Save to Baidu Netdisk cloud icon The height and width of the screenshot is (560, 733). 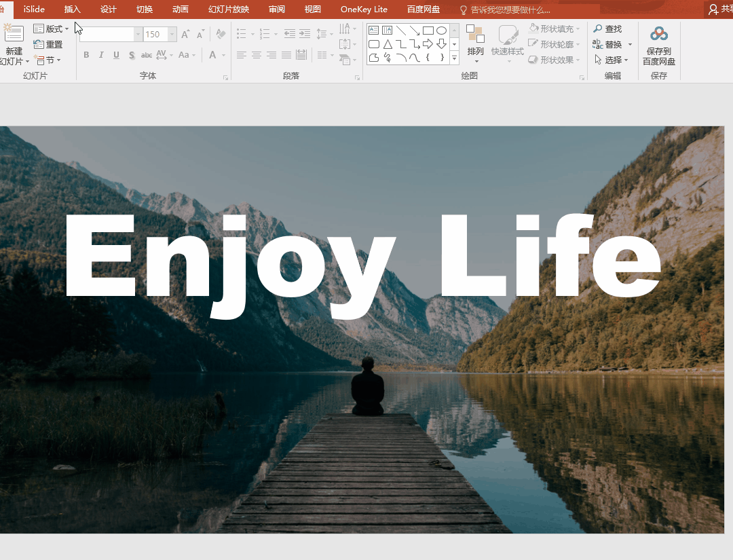(x=658, y=45)
